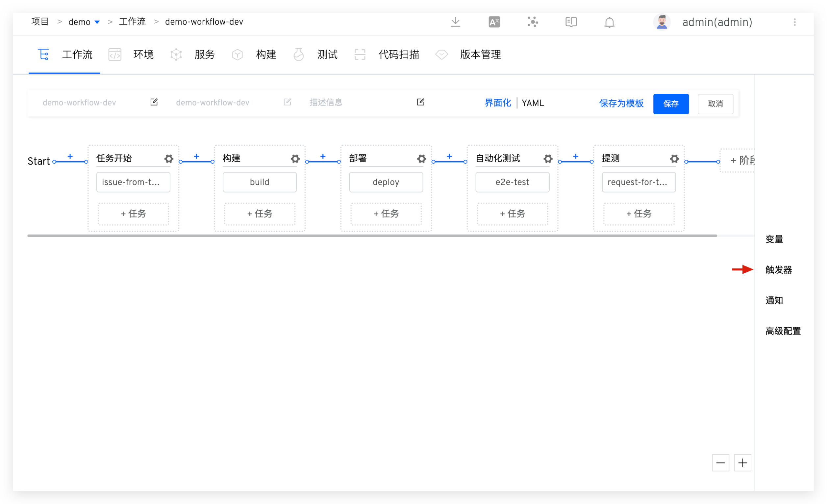The height and width of the screenshot is (504, 827).
Task: Click 保存为模板 link
Action: point(621,103)
